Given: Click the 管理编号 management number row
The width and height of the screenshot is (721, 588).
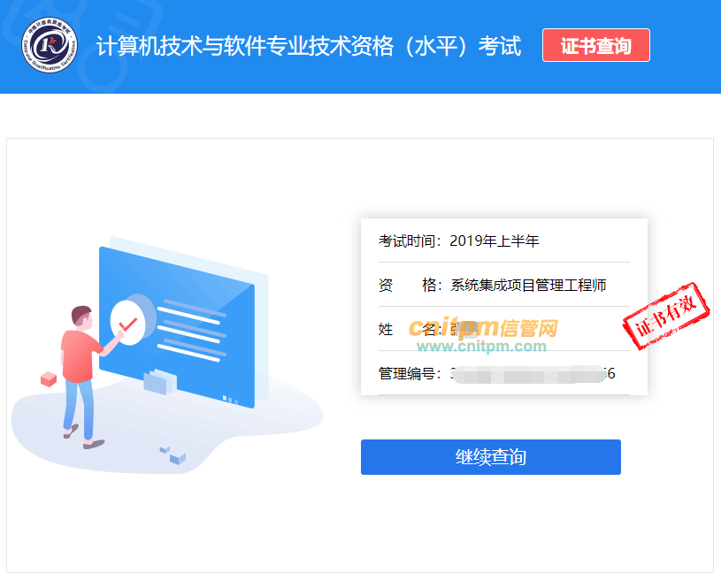Looking at the screenshot, I should click(504, 373).
